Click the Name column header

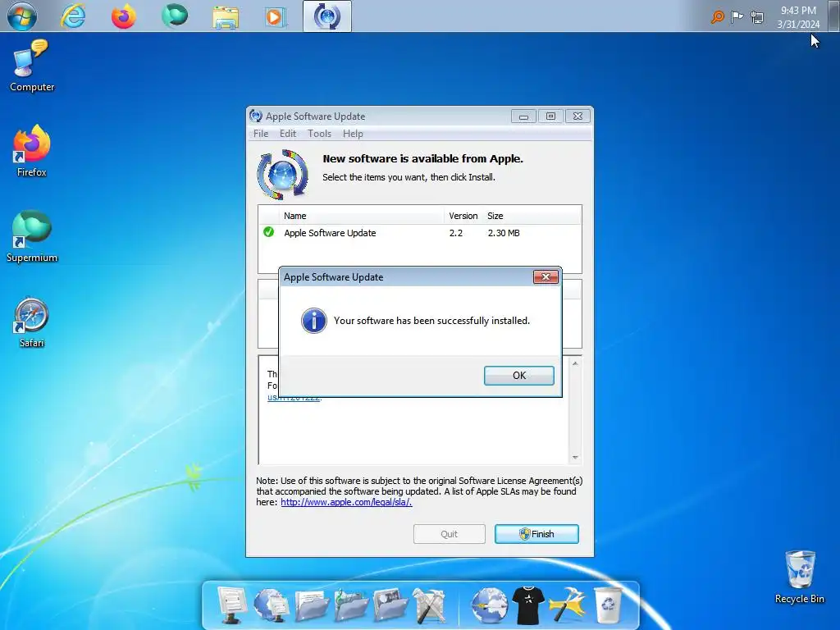(x=362, y=216)
